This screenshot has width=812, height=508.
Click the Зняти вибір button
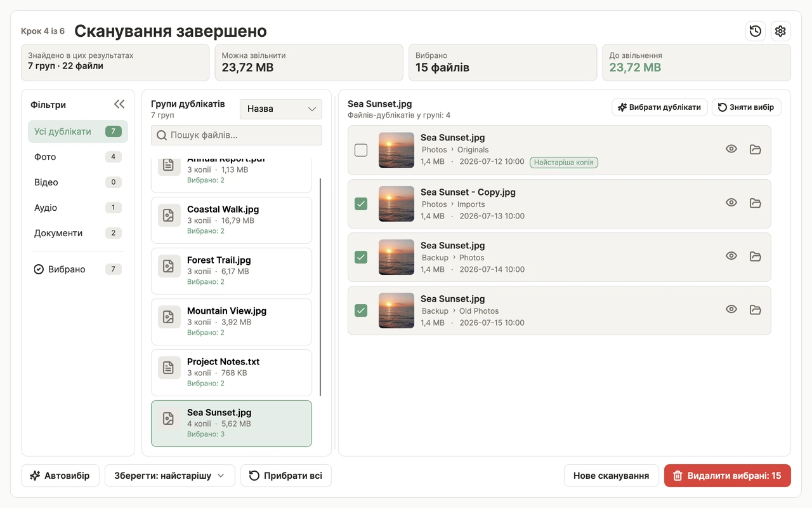point(747,107)
